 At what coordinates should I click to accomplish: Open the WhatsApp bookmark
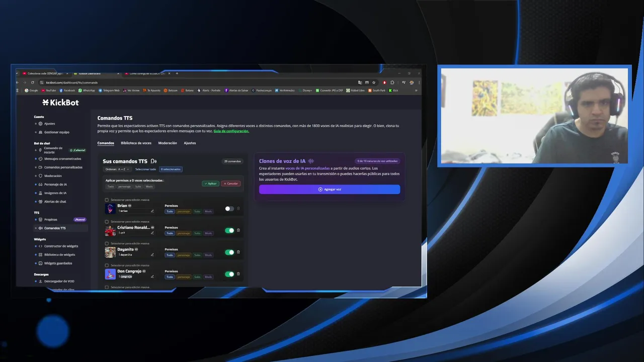point(87,90)
